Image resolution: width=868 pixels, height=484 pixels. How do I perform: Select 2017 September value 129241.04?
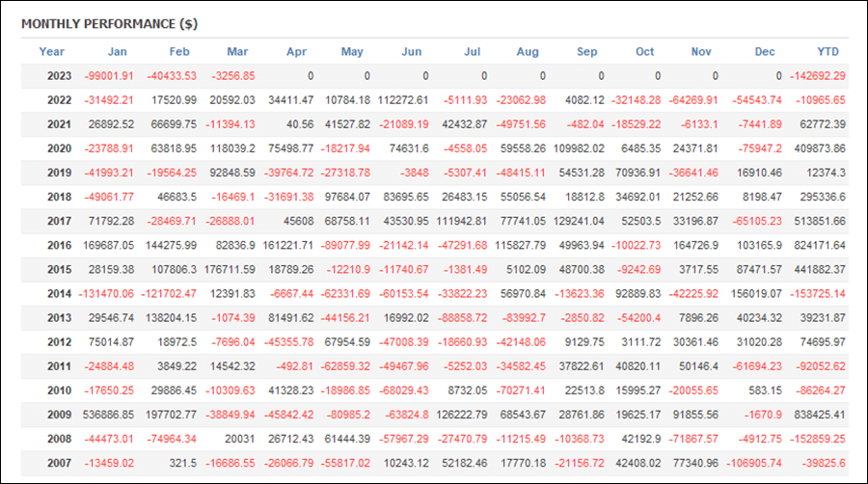click(579, 221)
